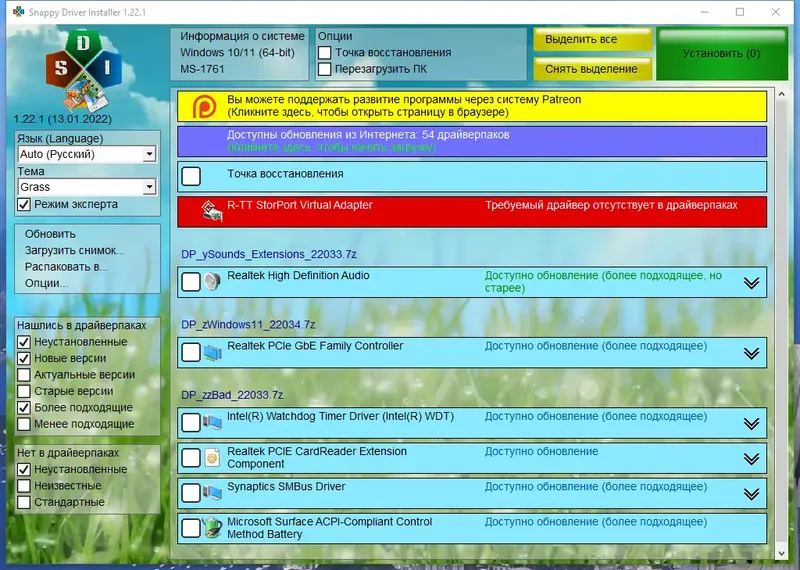Image resolution: width=800 pixels, height=570 pixels.
Task: Select the Realtek PCIe GbE Family Controller checkbox
Action: pos(191,352)
